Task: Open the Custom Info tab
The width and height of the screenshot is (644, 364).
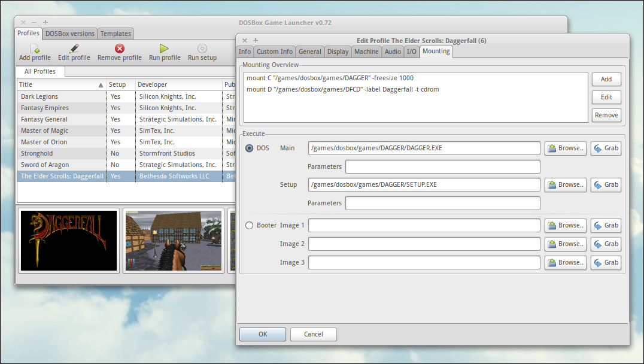Action: click(274, 51)
